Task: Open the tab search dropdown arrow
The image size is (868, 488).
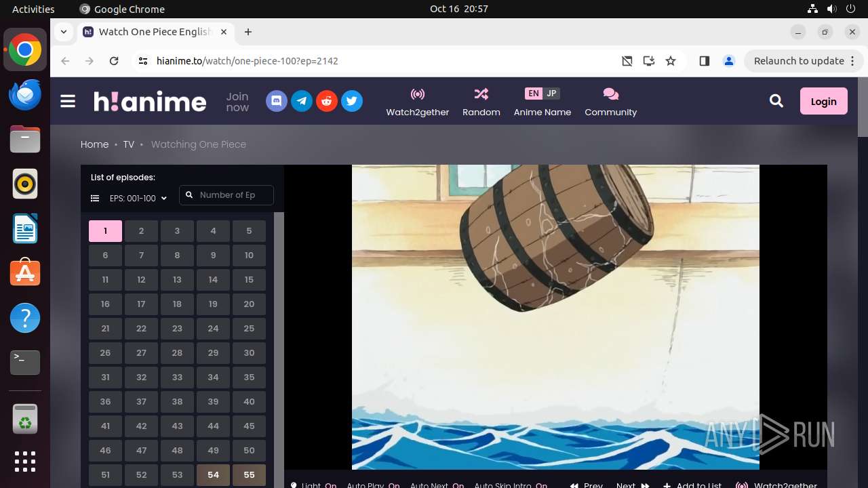Action: point(63,32)
